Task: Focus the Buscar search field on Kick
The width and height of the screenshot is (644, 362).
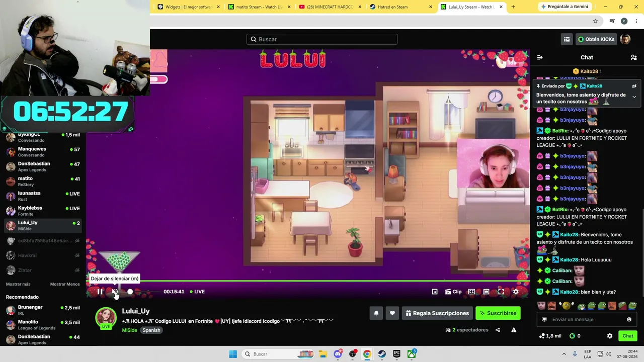Action: click(x=322, y=39)
